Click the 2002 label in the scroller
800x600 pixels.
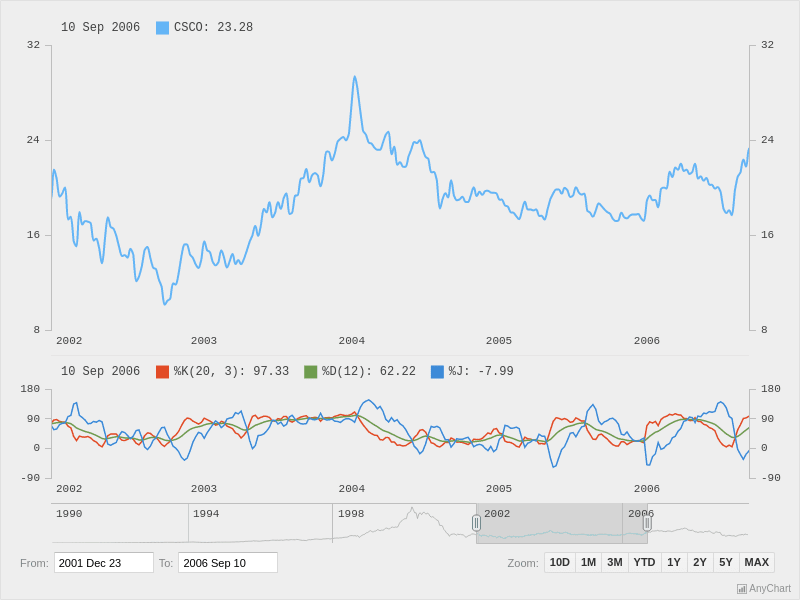tap(497, 514)
